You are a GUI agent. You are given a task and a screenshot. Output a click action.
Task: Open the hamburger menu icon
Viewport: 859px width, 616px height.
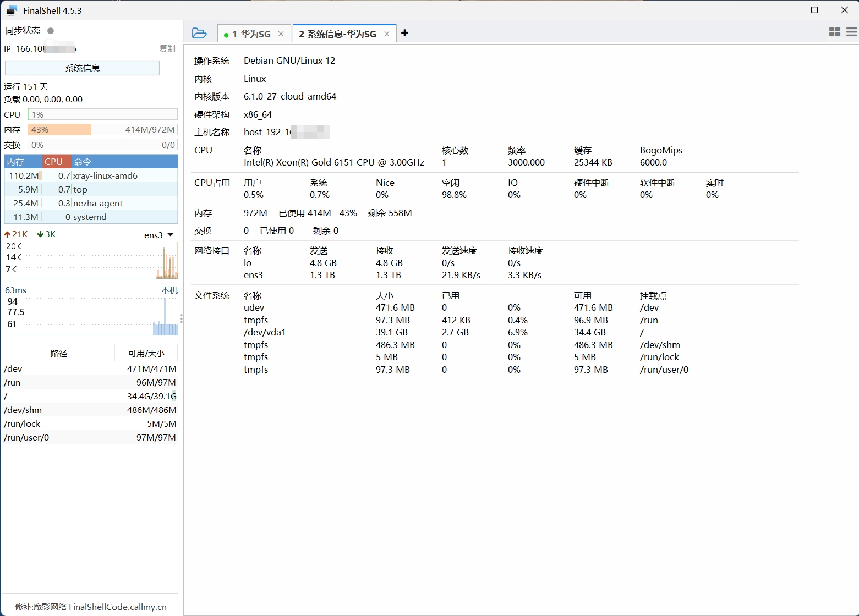tap(852, 32)
